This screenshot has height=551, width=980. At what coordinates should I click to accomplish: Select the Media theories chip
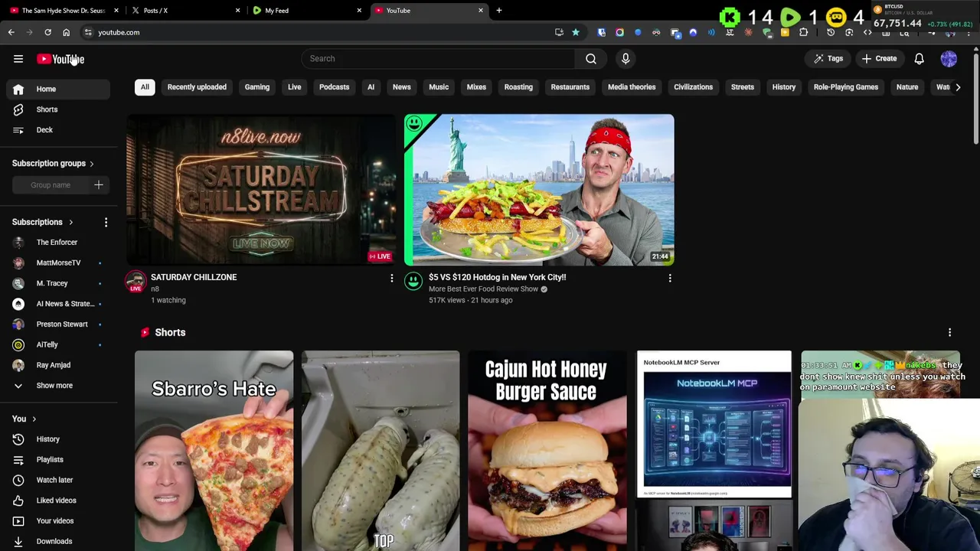click(x=632, y=86)
